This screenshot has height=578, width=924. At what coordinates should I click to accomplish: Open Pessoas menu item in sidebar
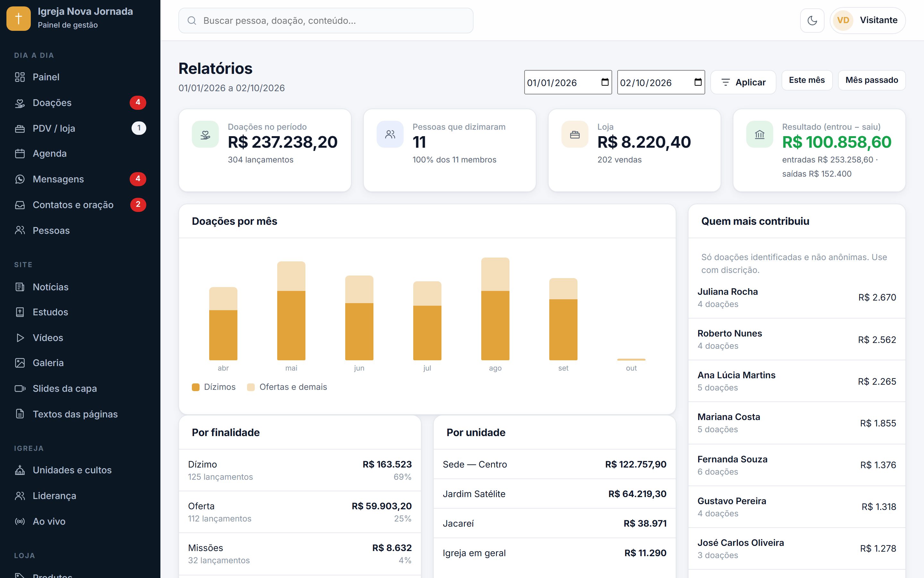(80, 231)
